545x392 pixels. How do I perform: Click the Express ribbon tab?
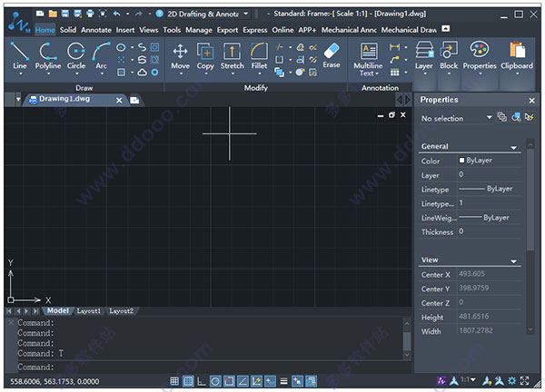pyautogui.click(x=254, y=30)
